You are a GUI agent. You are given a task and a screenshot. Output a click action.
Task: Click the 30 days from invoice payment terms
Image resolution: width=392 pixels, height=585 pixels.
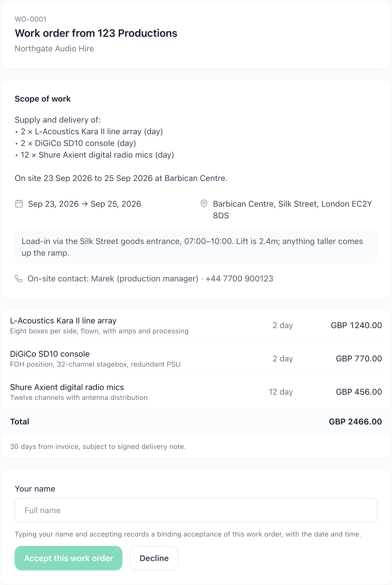click(98, 447)
